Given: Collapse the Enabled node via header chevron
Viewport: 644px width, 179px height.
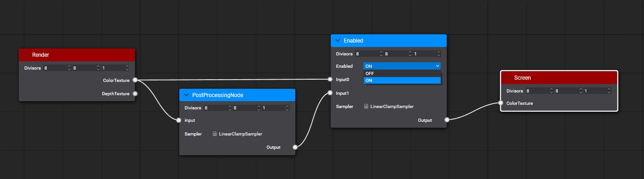Looking at the screenshot, I should [x=338, y=41].
